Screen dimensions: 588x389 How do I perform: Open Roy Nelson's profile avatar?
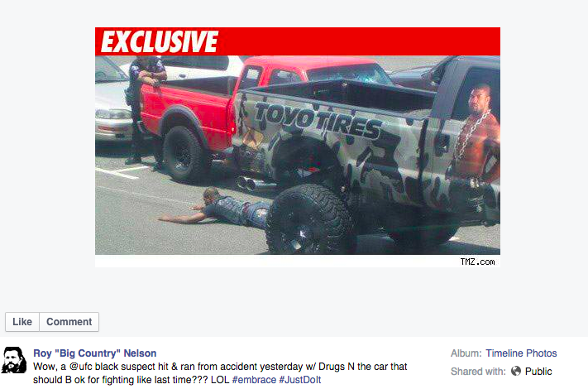(14, 360)
